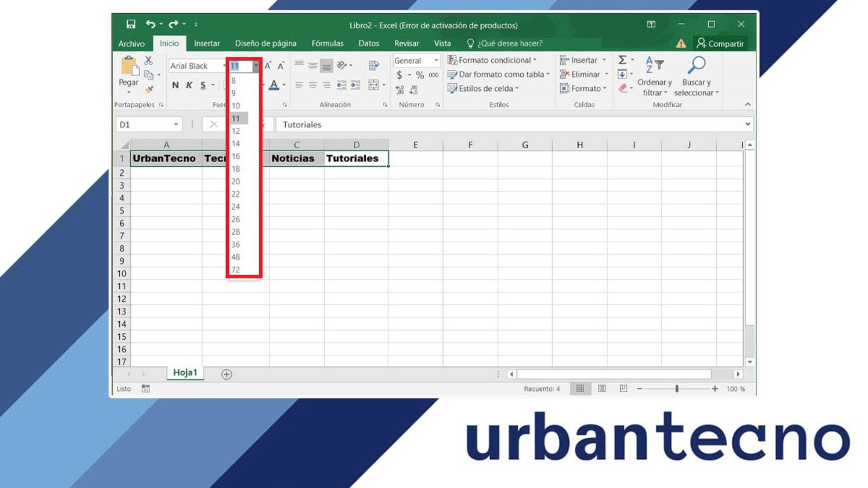Switch to the Revisar tab

point(406,43)
